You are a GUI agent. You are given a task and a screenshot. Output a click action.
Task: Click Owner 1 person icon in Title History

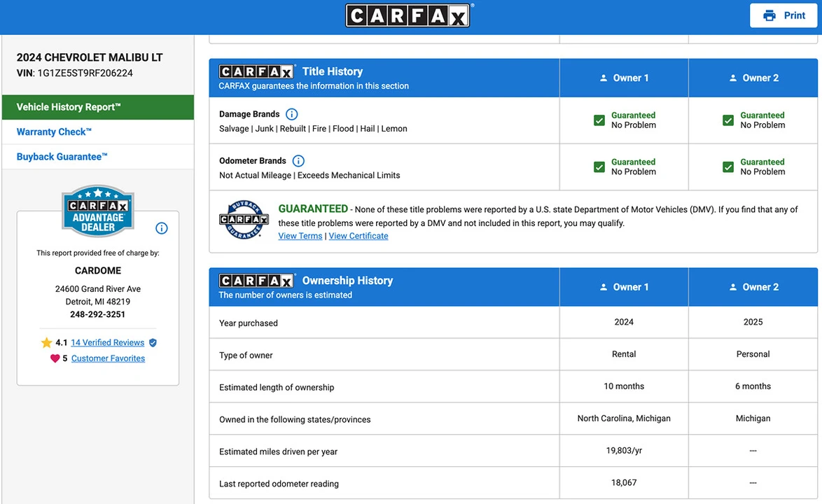604,78
